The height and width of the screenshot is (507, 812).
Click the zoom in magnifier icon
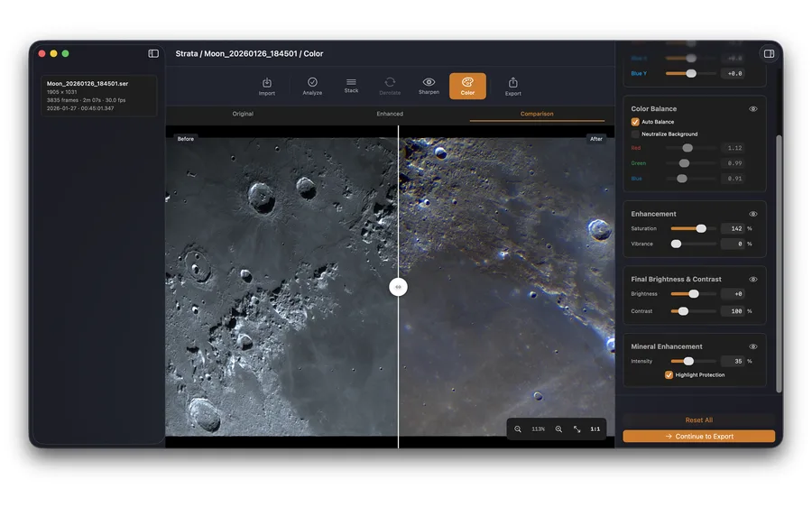coord(558,429)
